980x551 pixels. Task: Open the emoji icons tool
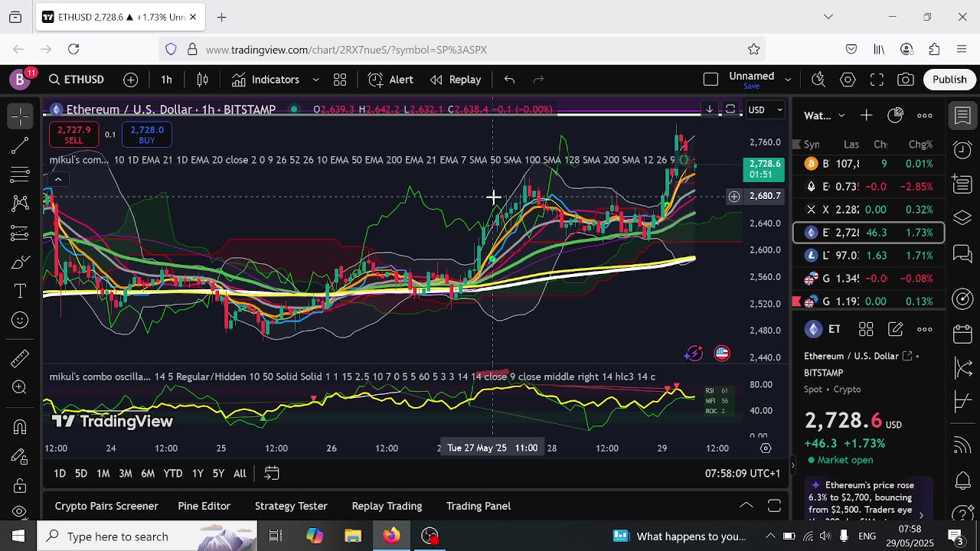click(x=20, y=321)
